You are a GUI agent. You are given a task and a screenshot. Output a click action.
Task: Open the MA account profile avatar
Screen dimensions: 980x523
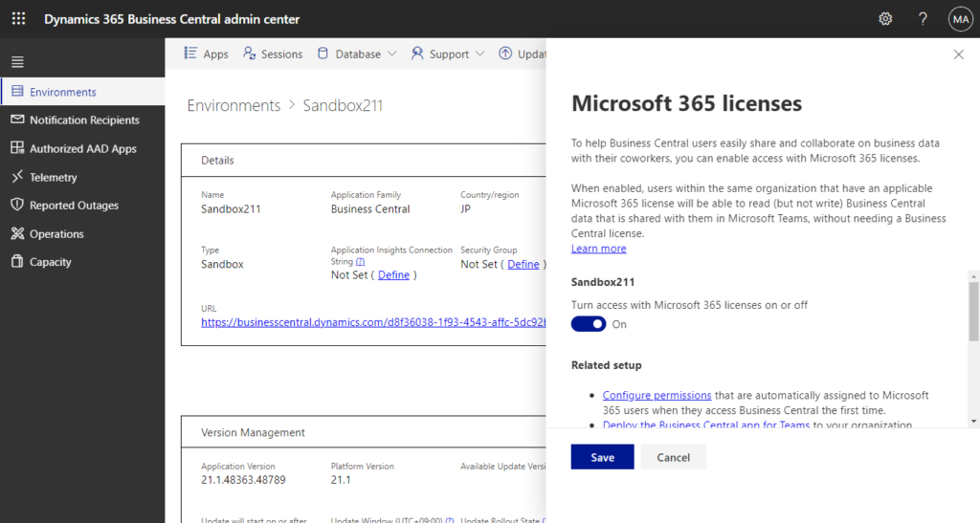point(959,19)
